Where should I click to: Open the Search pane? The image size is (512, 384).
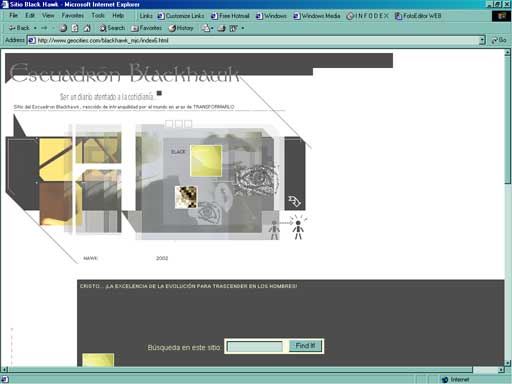112,28
